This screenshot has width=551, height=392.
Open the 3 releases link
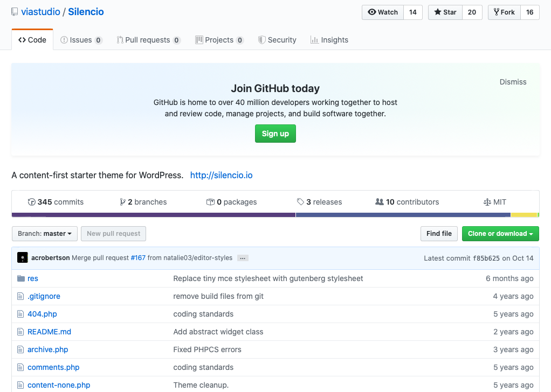click(319, 202)
